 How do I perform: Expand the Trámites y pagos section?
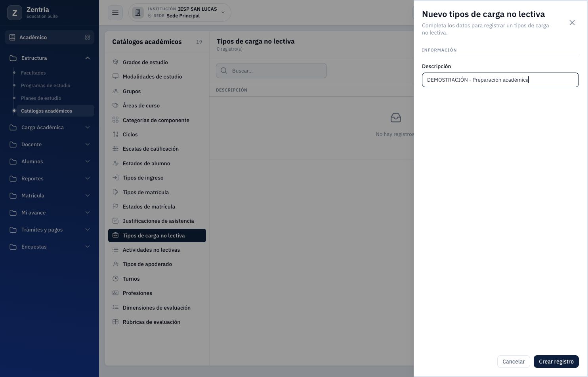pos(50,230)
